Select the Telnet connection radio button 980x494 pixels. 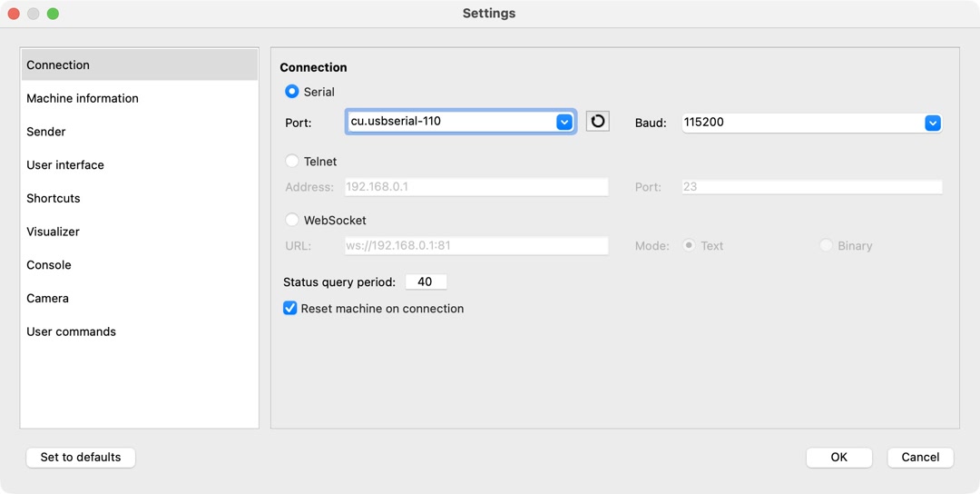[x=292, y=162]
